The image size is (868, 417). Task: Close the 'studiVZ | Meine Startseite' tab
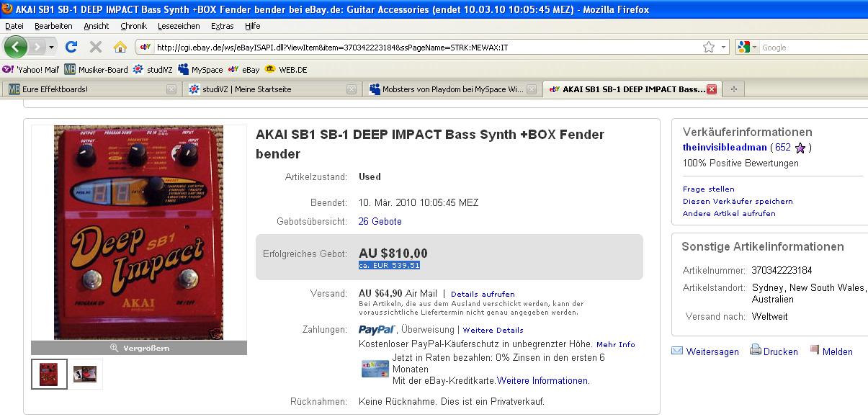[352, 89]
